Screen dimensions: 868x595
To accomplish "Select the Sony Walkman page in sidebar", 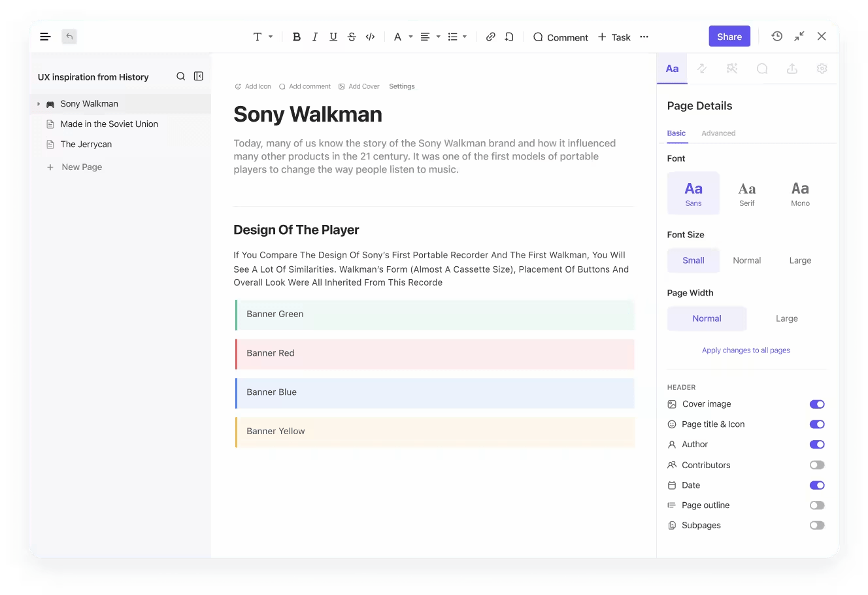I will click(x=120, y=104).
